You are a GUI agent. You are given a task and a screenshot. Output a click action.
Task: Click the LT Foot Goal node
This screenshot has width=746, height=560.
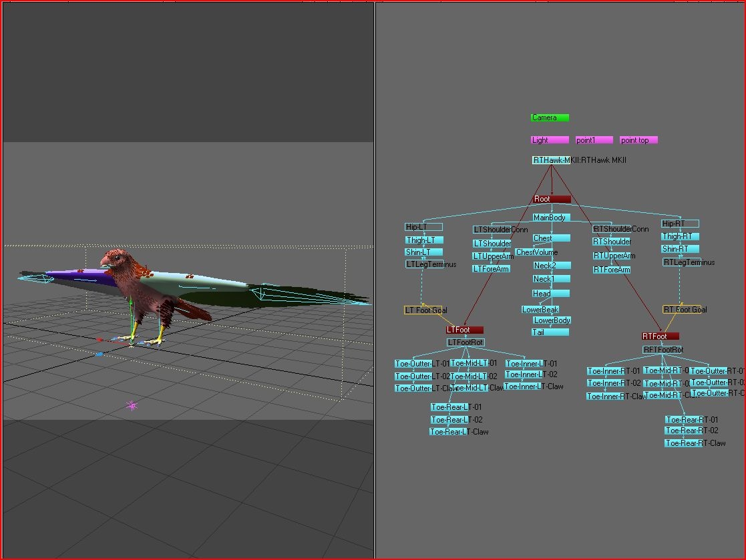pyautogui.click(x=425, y=310)
